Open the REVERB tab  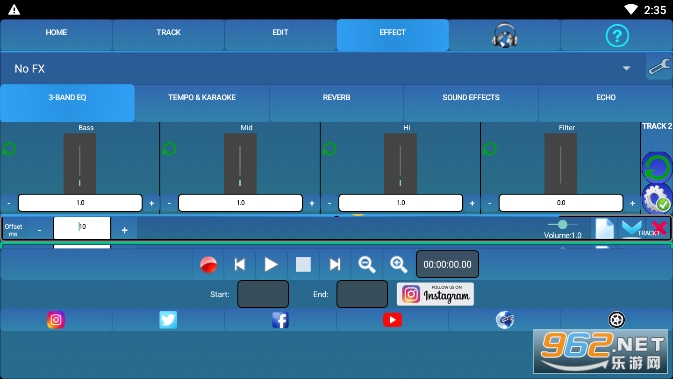coord(336,103)
